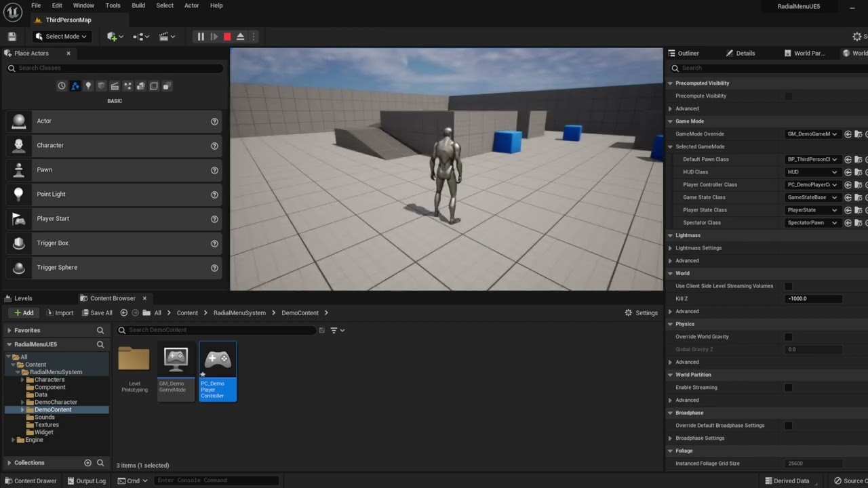
Task: Open the Actor menu
Action: [192, 5]
